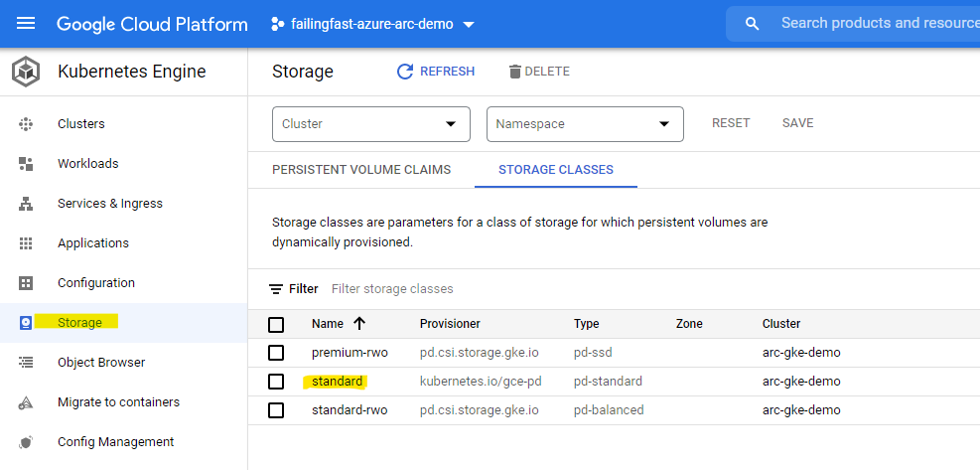Click the kubernetes.io/gce-pd provisioner cell

[x=481, y=382]
